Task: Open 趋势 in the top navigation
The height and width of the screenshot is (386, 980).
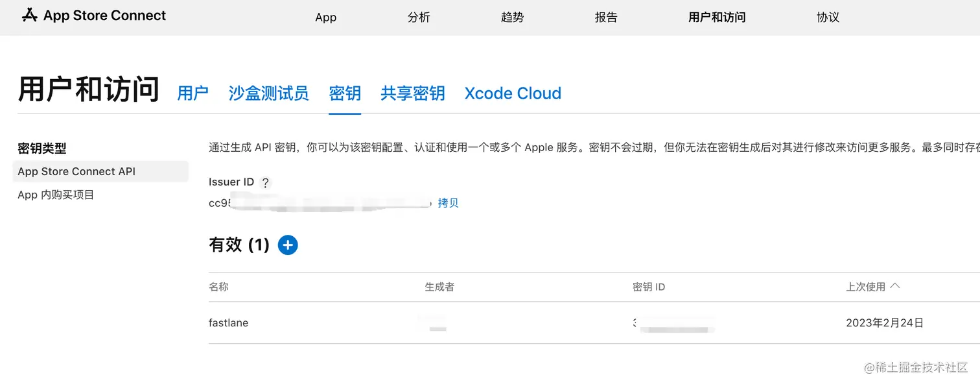Action: click(x=512, y=18)
